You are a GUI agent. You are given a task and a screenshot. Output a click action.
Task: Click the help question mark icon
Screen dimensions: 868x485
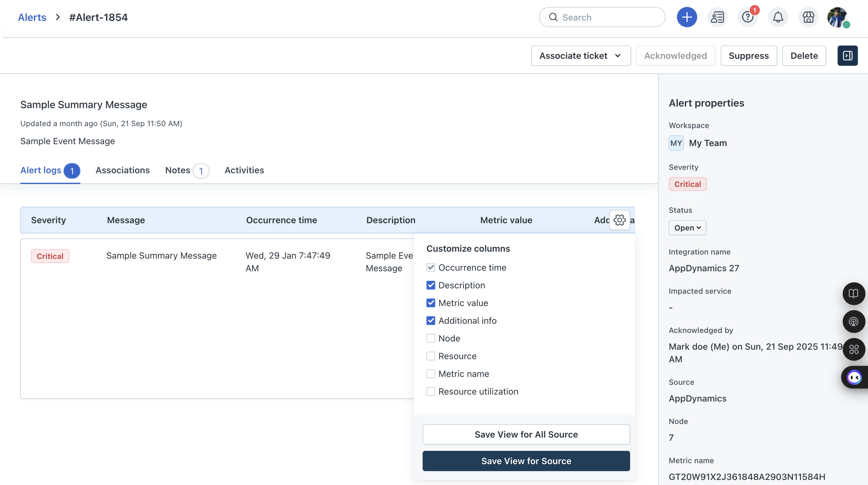(747, 17)
